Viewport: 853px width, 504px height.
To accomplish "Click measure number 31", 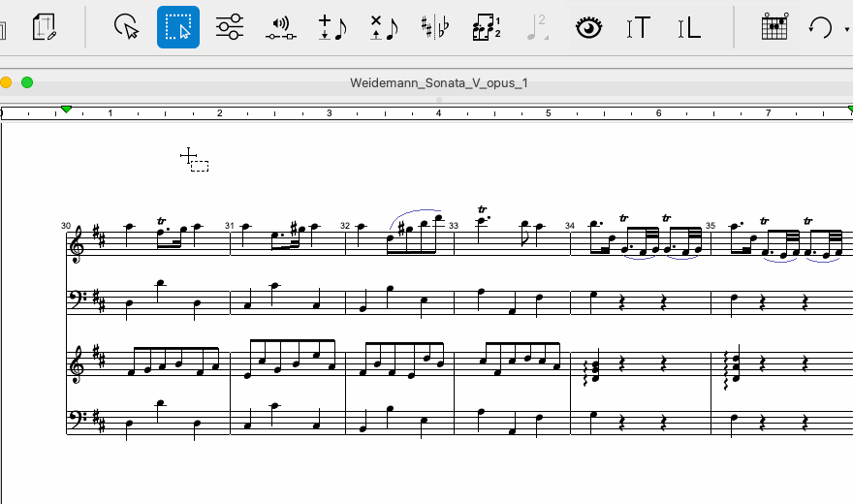I will click(x=230, y=226).
